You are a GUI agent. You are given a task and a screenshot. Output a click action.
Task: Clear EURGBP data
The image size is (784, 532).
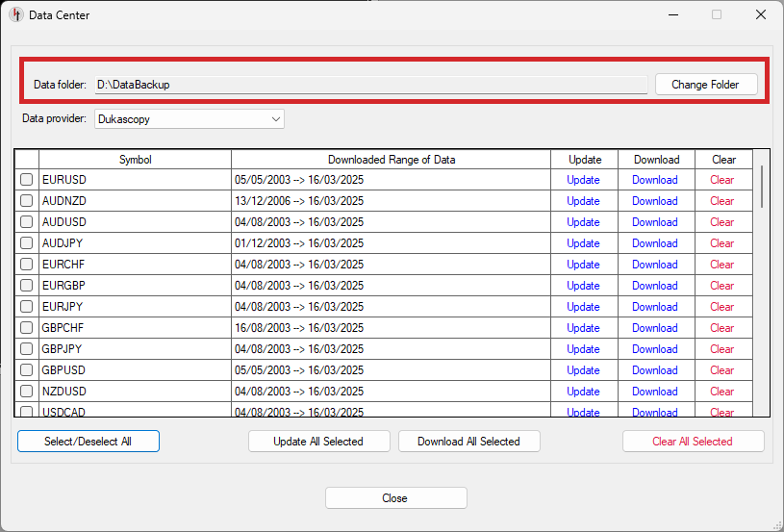tap(722, 285)
